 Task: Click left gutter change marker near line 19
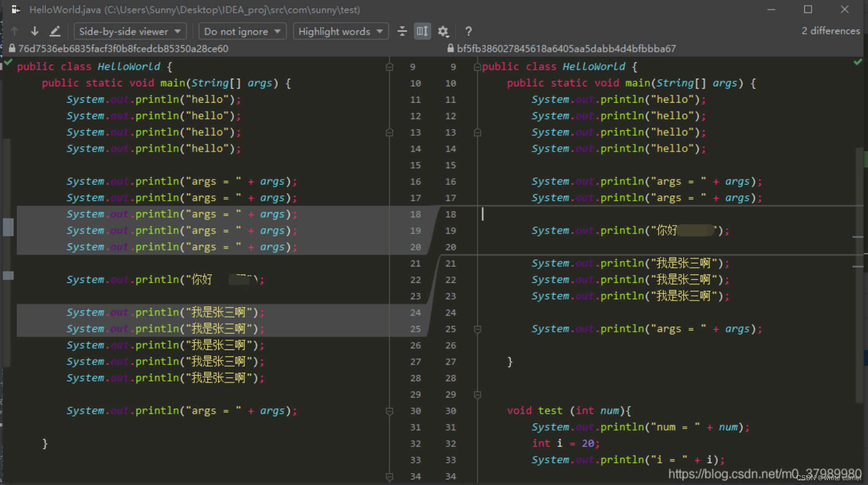tap(8, 227)
